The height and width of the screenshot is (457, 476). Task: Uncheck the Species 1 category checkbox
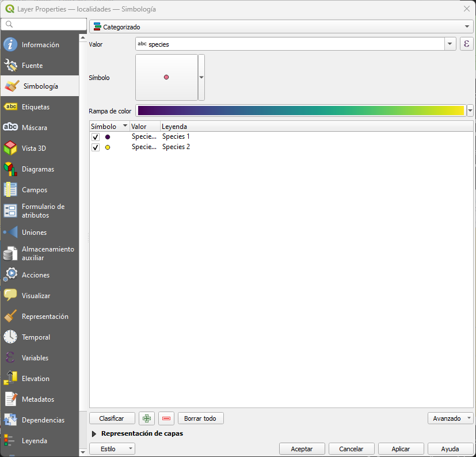click(x=96, y=137)
